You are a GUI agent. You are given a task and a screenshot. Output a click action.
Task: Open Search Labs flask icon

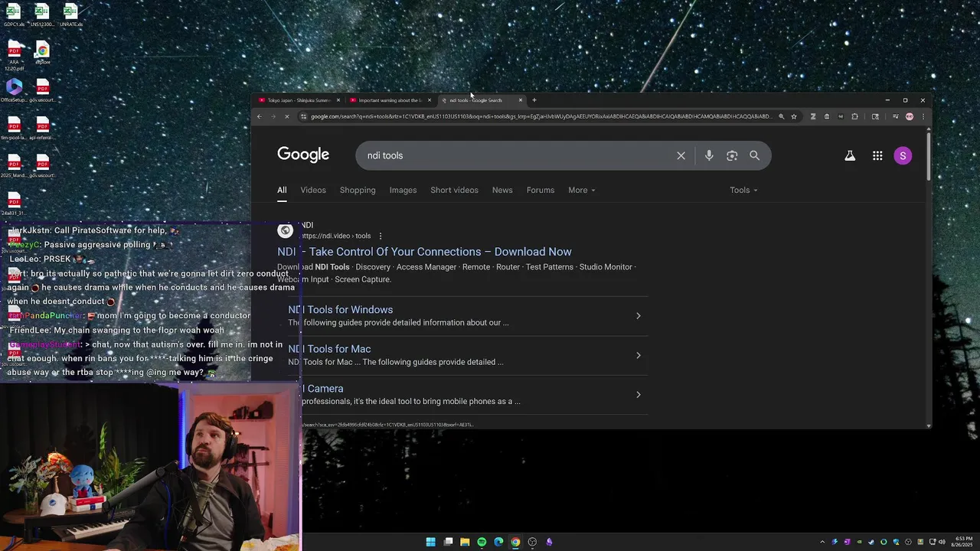tap(850, 155)
